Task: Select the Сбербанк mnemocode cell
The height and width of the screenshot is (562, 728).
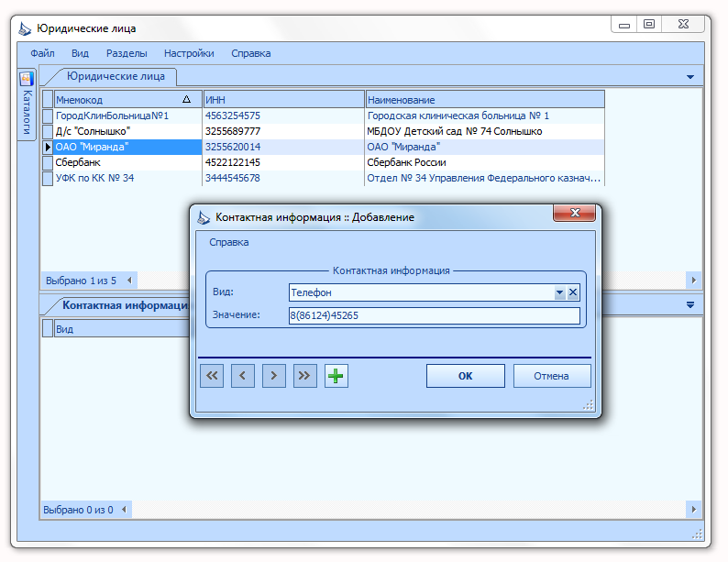Action: click(127, 162)
